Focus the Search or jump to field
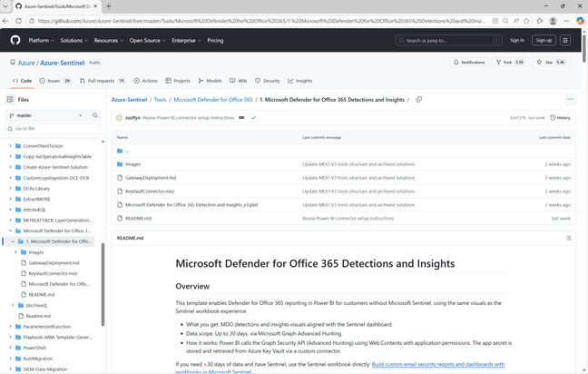The height and width of the screenshot is (374, 588). [449, 40]
